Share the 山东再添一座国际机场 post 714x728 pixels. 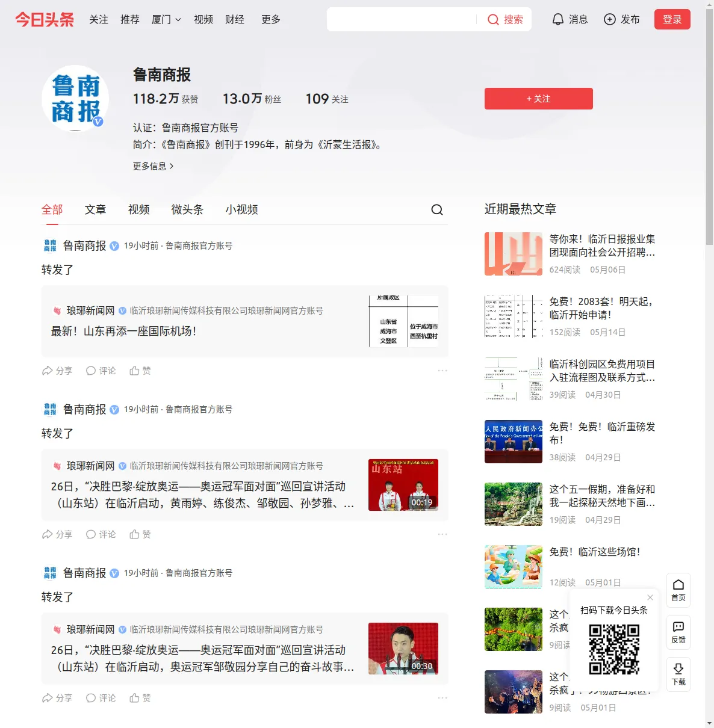pyautogui.click(x=57, y=371)
